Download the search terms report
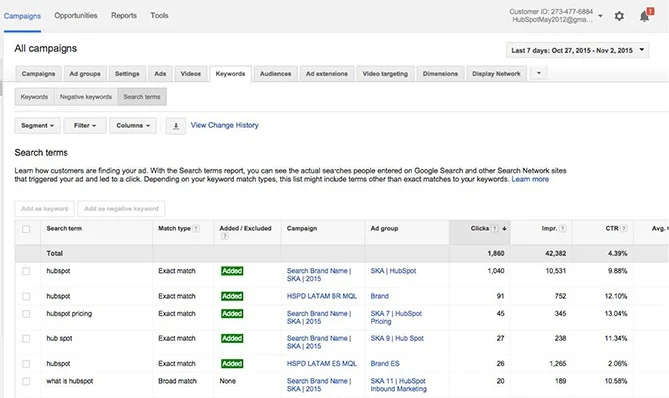Viewport: 669px width, 398px height. (x=176, y=126)
